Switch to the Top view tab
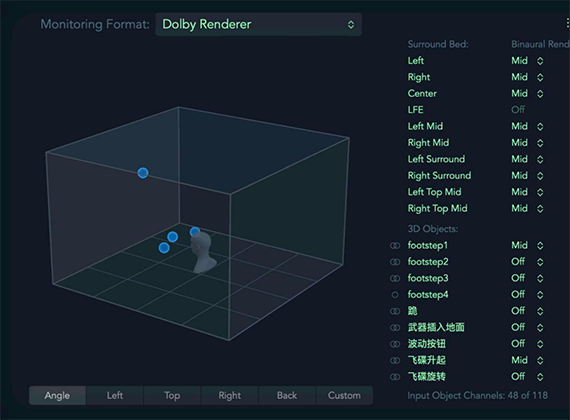Screen dimensions: 570x420 (172, 395)
